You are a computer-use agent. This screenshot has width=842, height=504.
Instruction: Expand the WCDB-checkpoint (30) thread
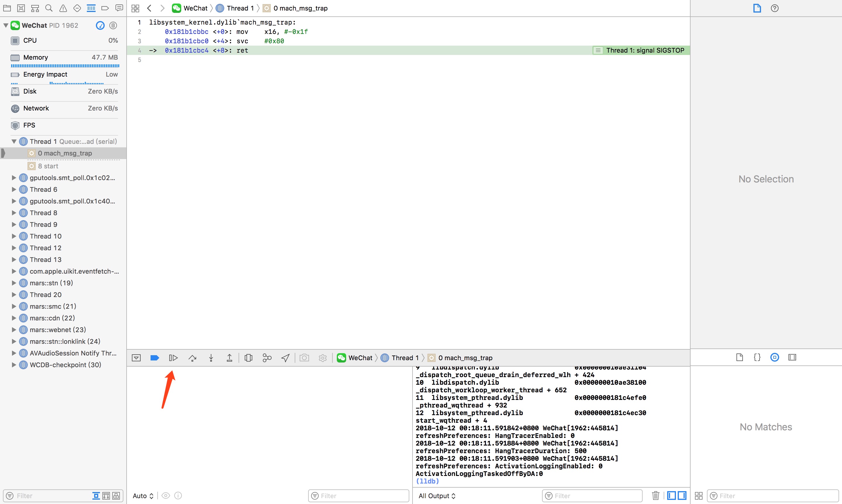click(14, 365)
